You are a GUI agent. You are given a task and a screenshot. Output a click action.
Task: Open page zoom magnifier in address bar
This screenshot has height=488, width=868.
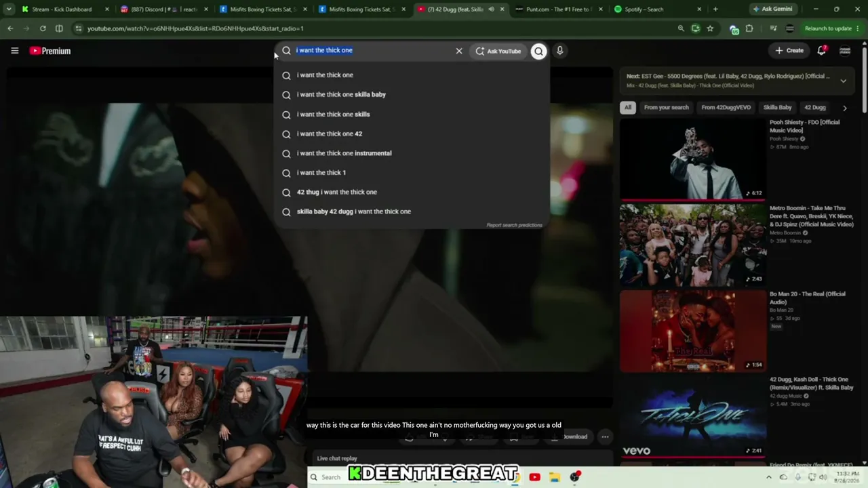681,28
